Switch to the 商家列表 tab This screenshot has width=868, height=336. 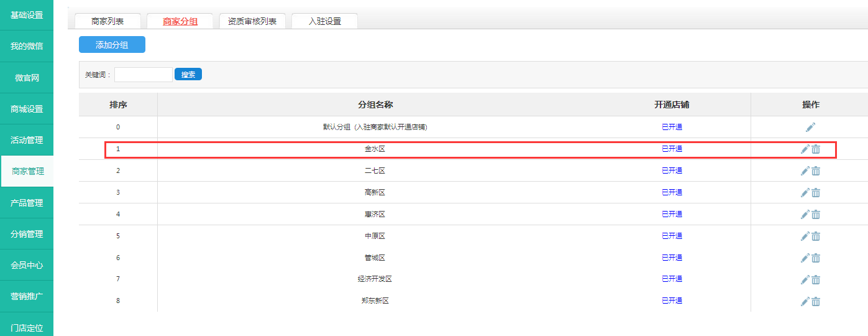click(107, 21)
